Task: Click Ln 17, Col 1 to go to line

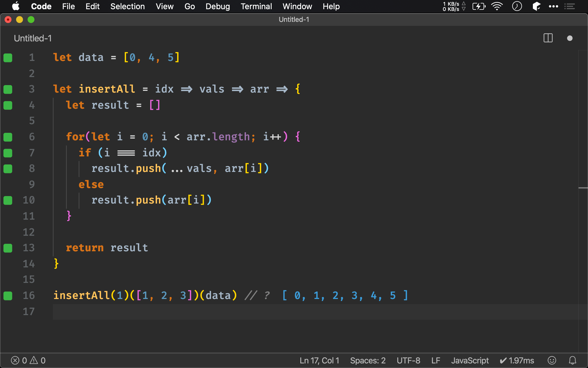Action: [319, 361]
